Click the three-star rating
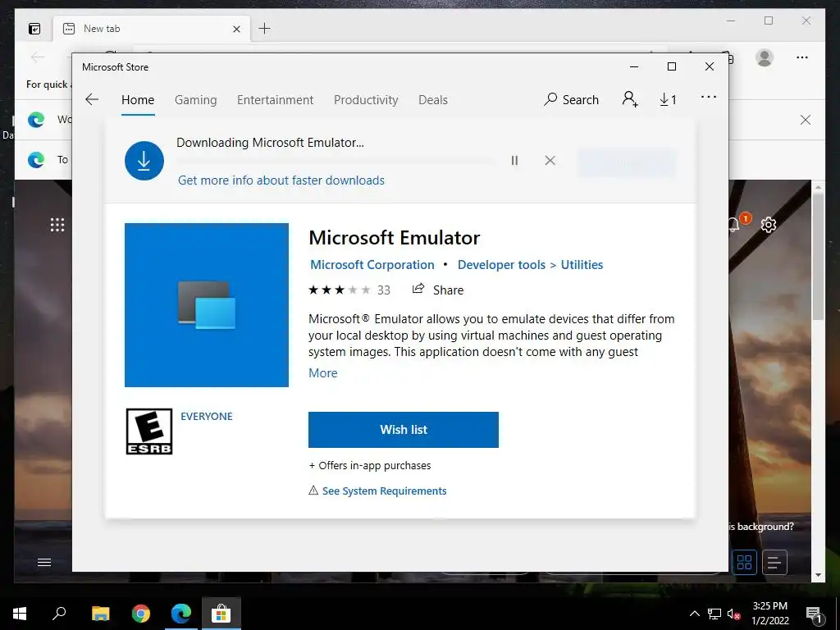Screen dimensions: 840x630 pos(339,290)
